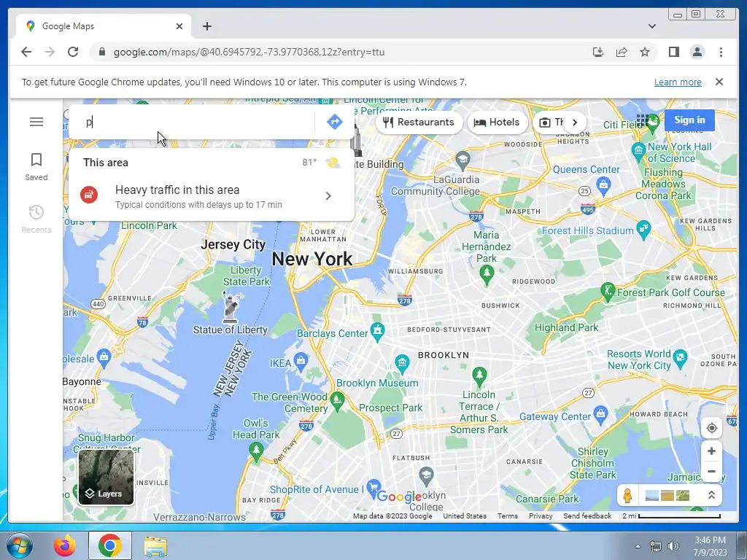Open a new Chrome tab
This screenshot has height=560, width=747.
pyautogui.click(x=206, y=26)
